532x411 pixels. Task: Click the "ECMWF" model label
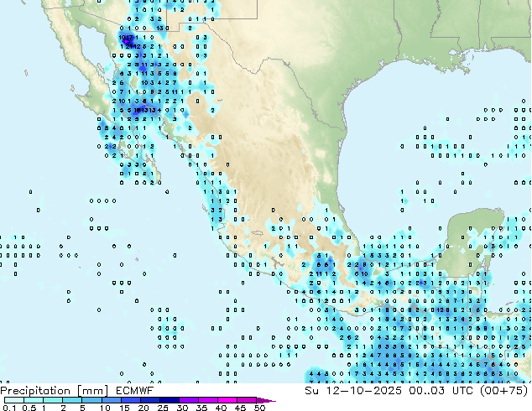tap(135, 391)
